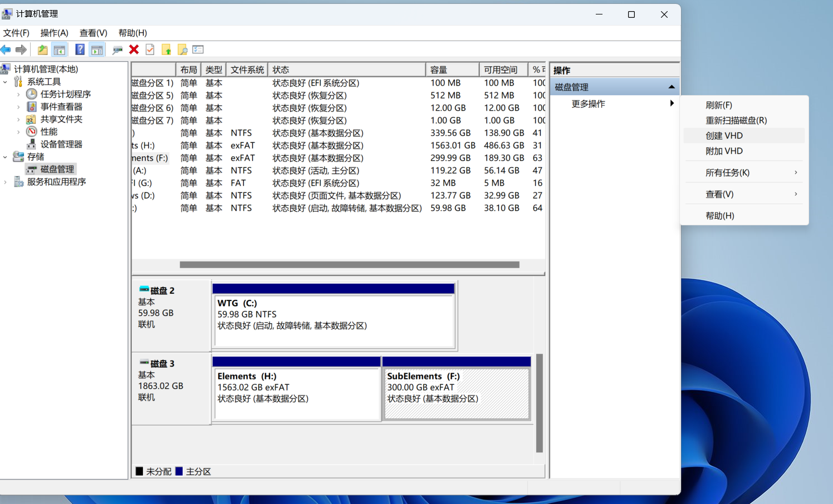Open the 帮助(H) menu in menu bar
This screenshot has height=504, width=833.
coord(133,33)
